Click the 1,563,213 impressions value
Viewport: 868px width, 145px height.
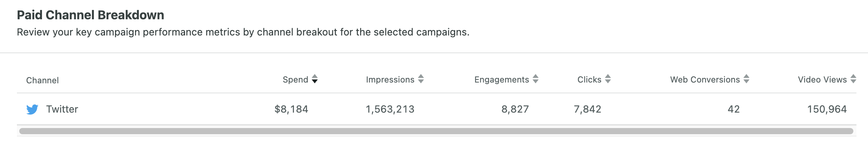point(390,109)
